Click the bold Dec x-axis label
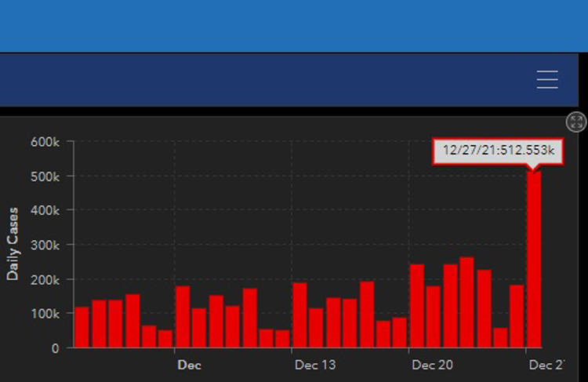The image size is (588, 382). [189, 365]
